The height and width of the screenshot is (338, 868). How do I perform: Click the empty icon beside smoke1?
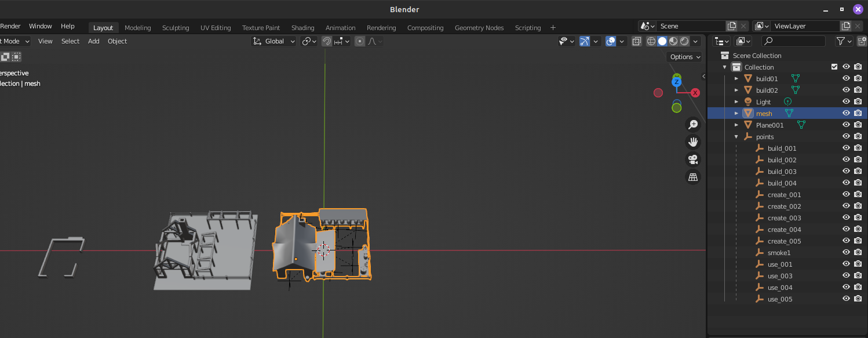coord(760,253)
